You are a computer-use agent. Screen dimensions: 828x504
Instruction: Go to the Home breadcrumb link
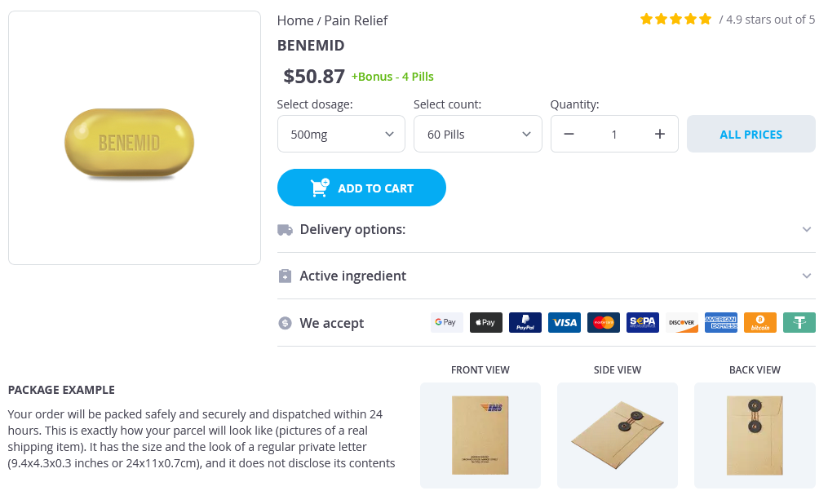pyautogui.click(x=294, y=20)
